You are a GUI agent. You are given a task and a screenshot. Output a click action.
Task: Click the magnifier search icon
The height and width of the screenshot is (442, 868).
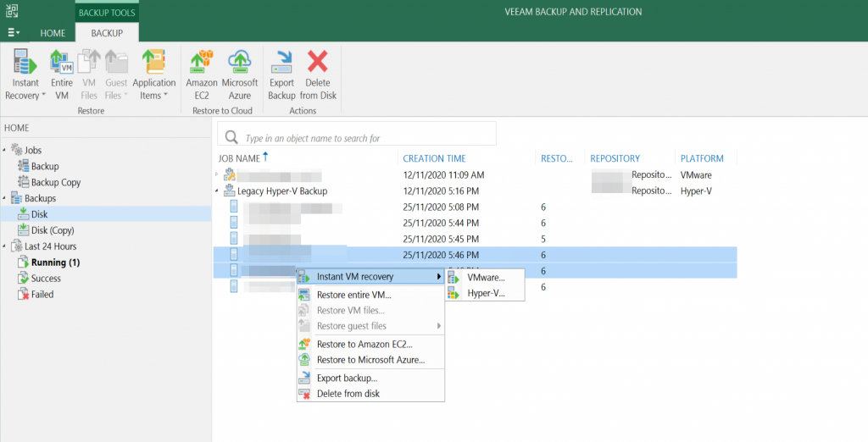tap(231, 136)
